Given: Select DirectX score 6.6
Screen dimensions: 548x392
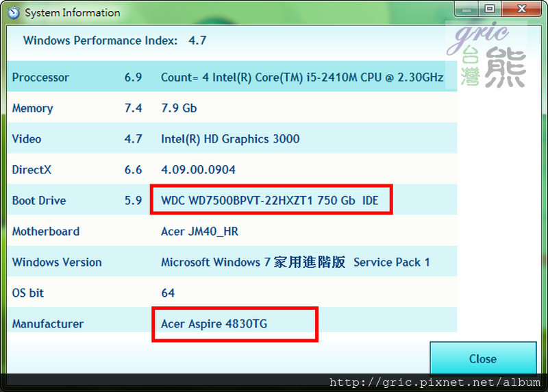Looking at the screenshot, I should coord(133,169).
